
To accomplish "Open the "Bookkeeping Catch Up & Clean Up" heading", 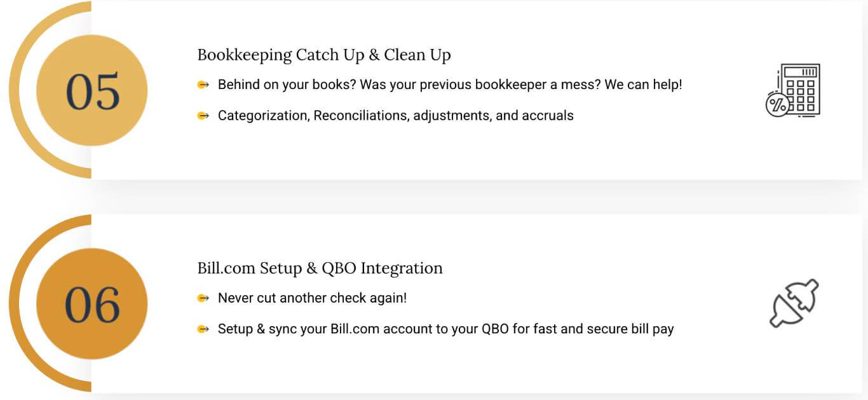I will (324, 55).
